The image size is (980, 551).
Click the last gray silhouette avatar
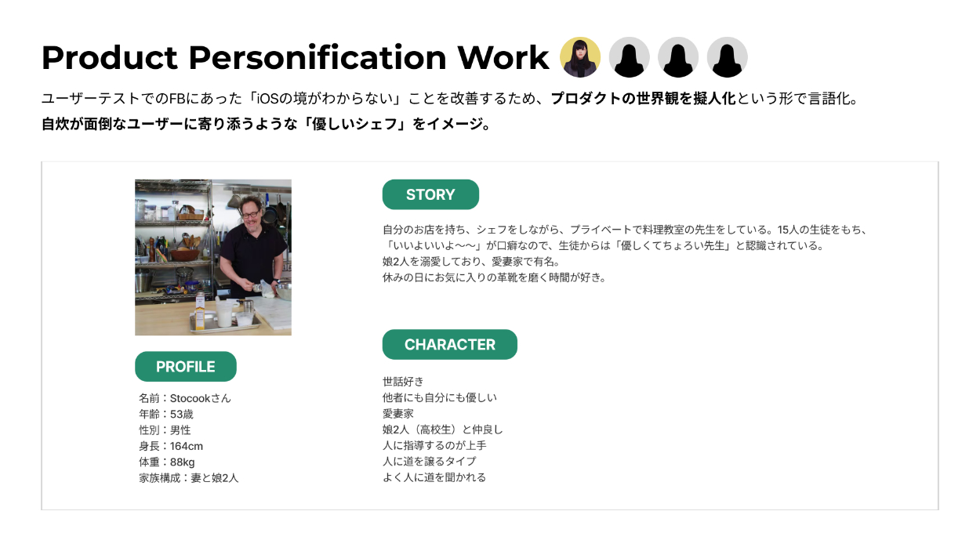coord(727,57)
